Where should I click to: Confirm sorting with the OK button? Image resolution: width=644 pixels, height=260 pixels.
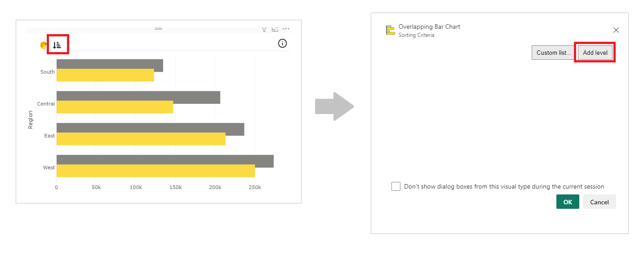[x=567, y=202]
